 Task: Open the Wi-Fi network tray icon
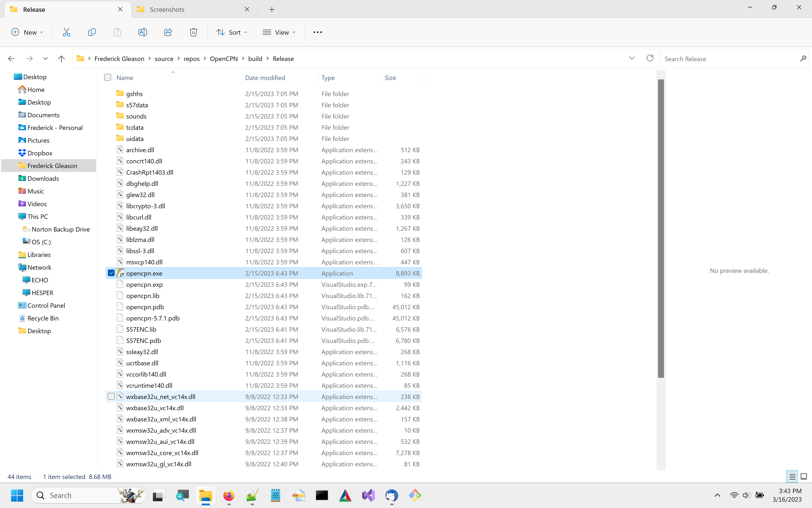pyautogui.click(x=734, y=495)
